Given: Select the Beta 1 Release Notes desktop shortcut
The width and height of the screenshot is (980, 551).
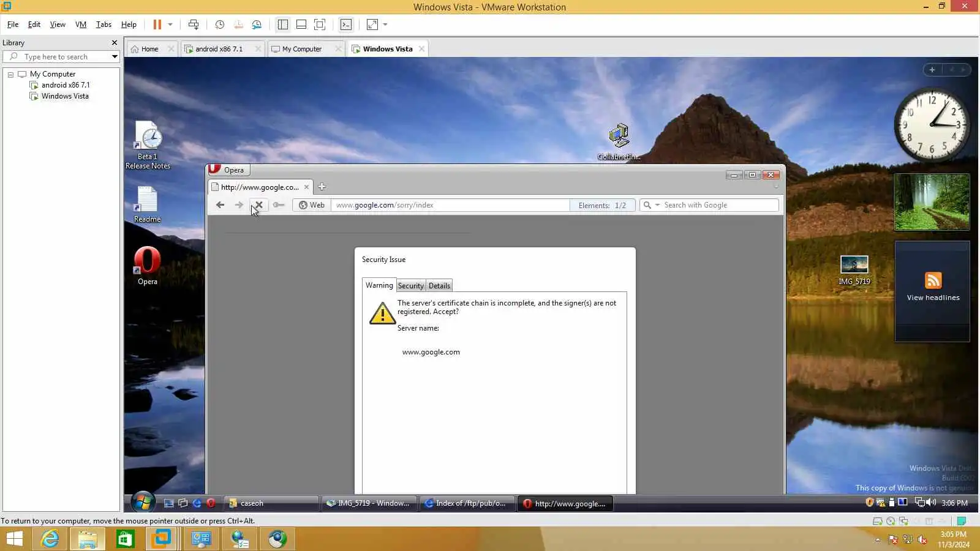Looking at the screenshot, I should [148, 146].
